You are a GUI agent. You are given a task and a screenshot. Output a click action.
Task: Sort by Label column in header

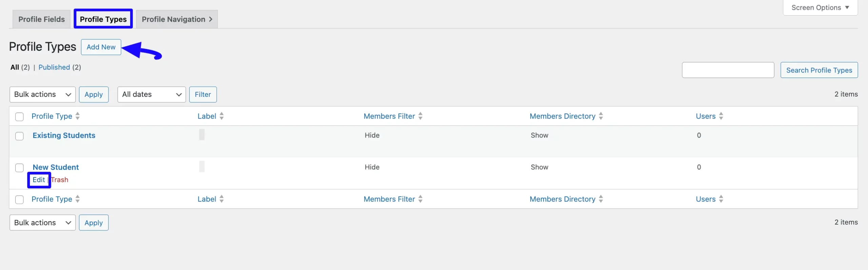[207, 116]
